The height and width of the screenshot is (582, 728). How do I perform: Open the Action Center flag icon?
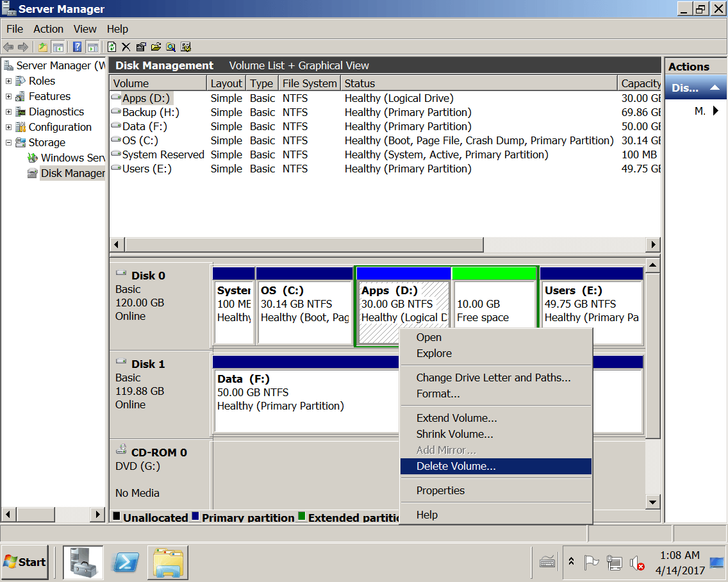pyautogui.click(x=591, y=563)
